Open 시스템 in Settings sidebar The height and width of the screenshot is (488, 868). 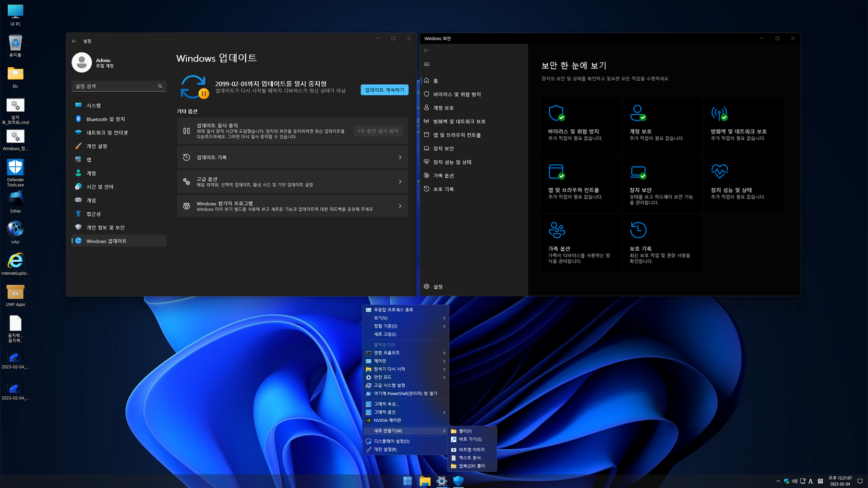tap(119, 105)
